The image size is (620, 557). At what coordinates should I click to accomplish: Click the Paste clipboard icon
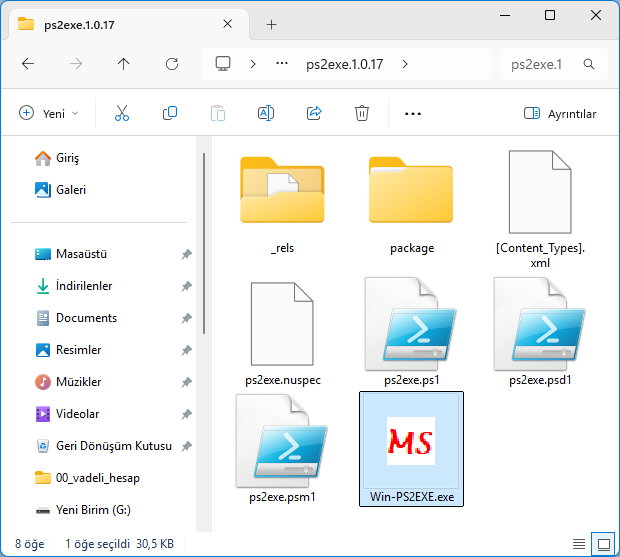click(218, 113)
